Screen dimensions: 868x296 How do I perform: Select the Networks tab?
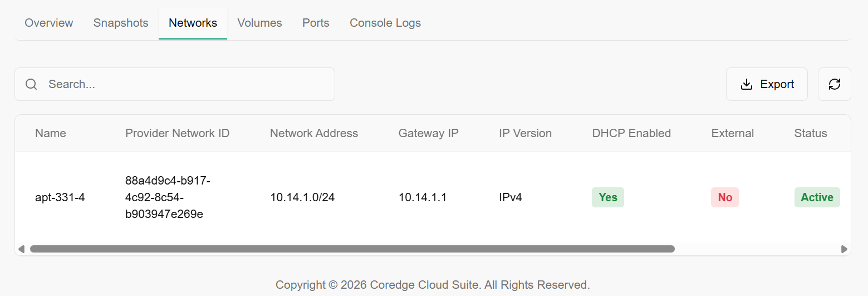pyautogui.click(x=193, y=23)
